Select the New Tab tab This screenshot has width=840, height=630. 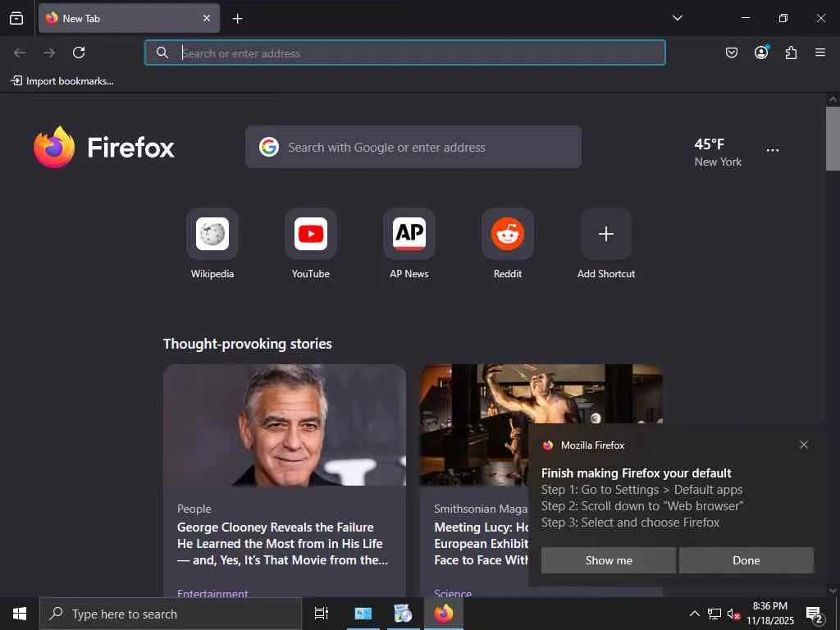click(x=129, y=18)
